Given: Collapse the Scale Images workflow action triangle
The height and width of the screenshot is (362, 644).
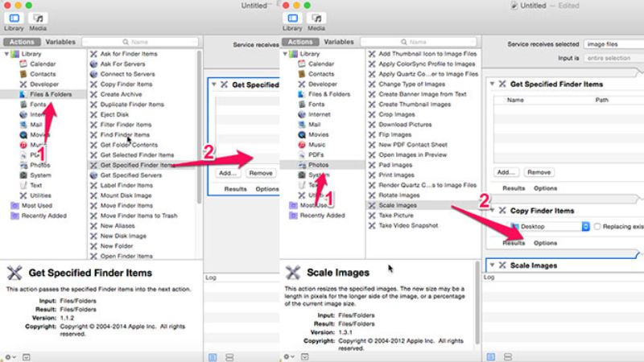Looking at the screenshot, I should 492,265.
